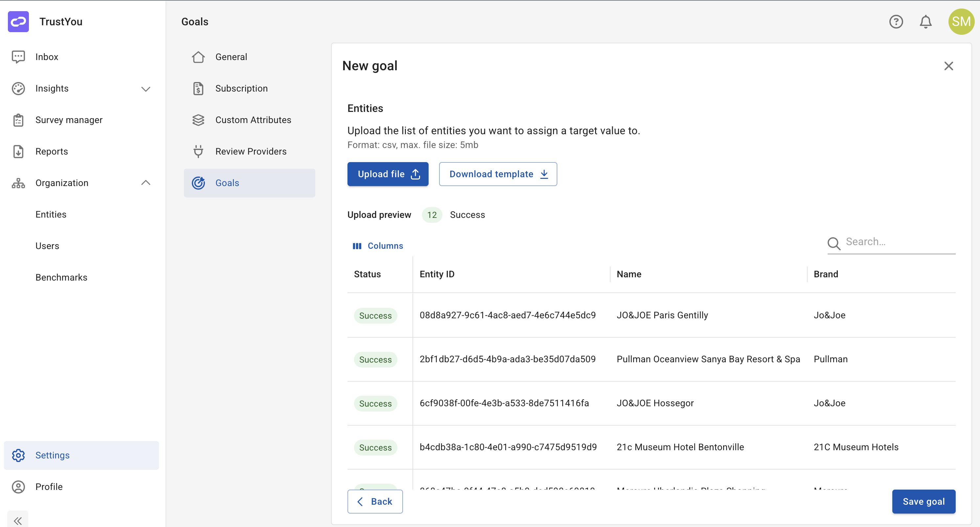Select Review Providers settings tab
This screenshot has width=980, height=527.
[249, 151]
